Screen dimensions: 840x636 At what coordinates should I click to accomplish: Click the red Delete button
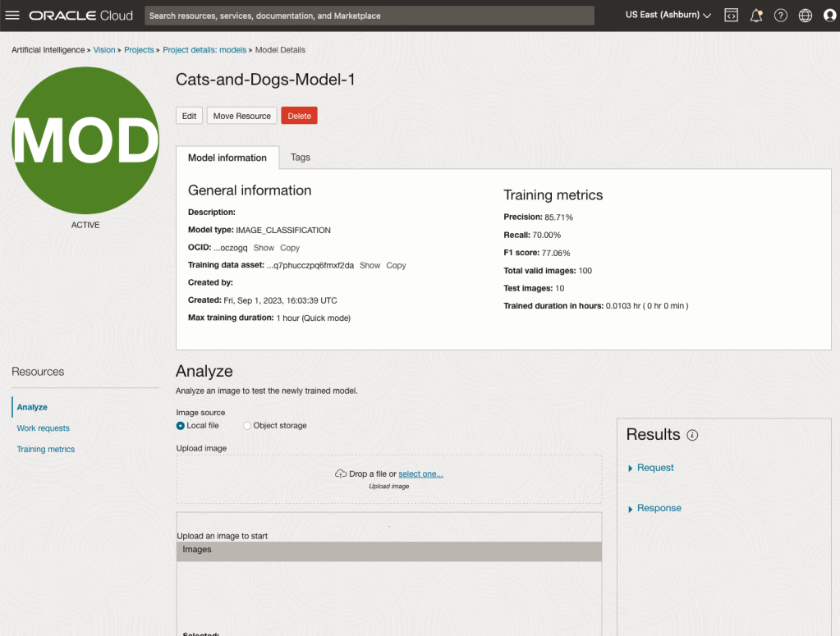[x=299, y=116]
